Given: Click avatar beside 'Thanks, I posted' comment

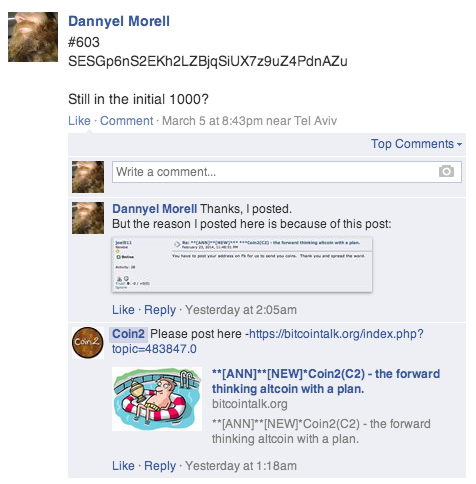Looking at the screenshot, I should point(88,218).
